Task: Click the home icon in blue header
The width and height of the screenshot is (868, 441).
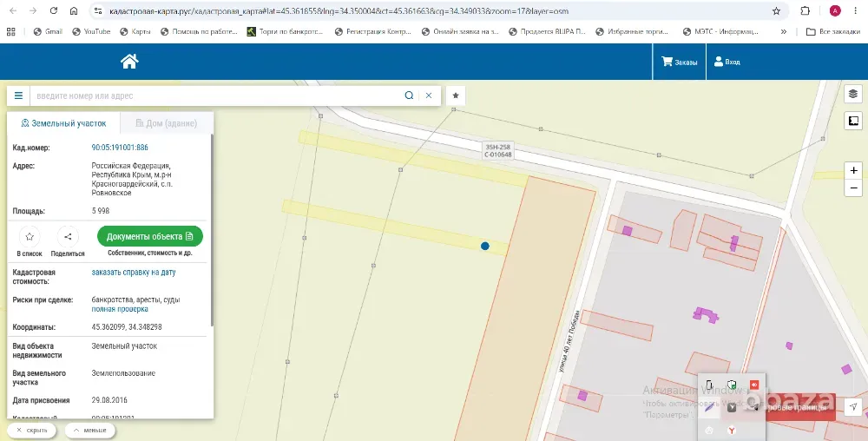Action: (129, 62)
